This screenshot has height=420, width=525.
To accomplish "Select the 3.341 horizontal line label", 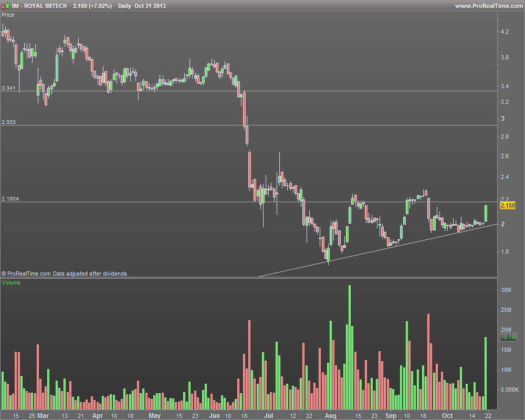I will (x=8, y=88).
